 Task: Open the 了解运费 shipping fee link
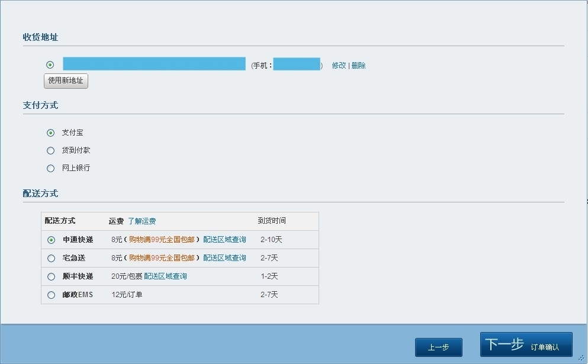142,221
